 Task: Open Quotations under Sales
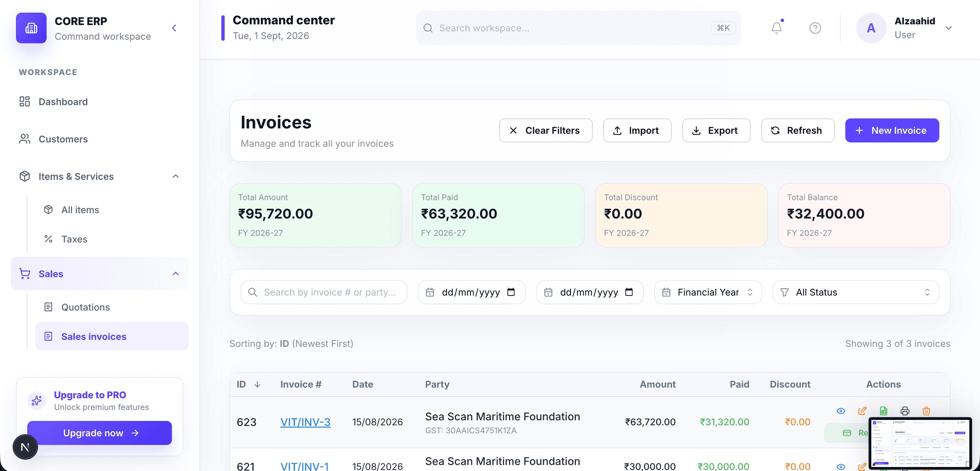click(x=112, y=307)
